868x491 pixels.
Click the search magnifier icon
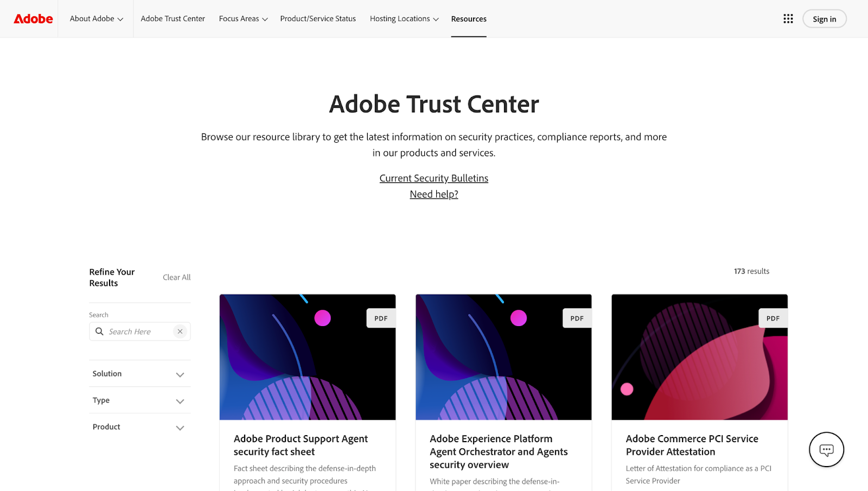click(99, 331)
